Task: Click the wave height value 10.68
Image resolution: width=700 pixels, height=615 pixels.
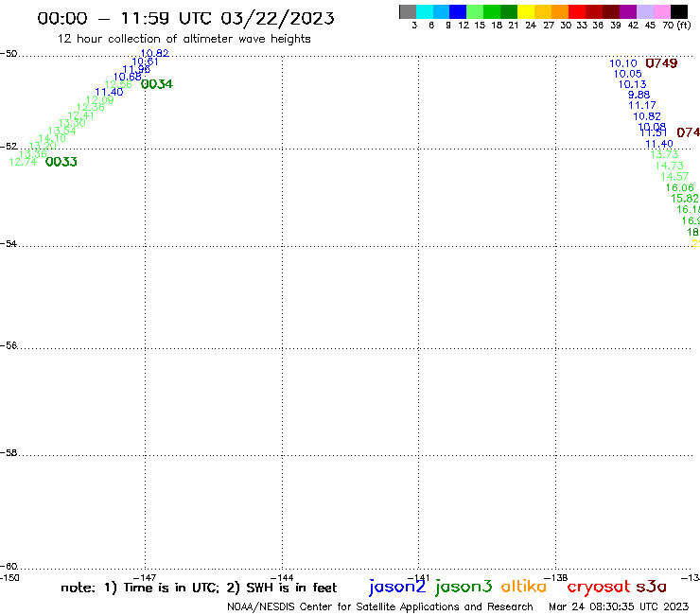Action: pos(128,77)
